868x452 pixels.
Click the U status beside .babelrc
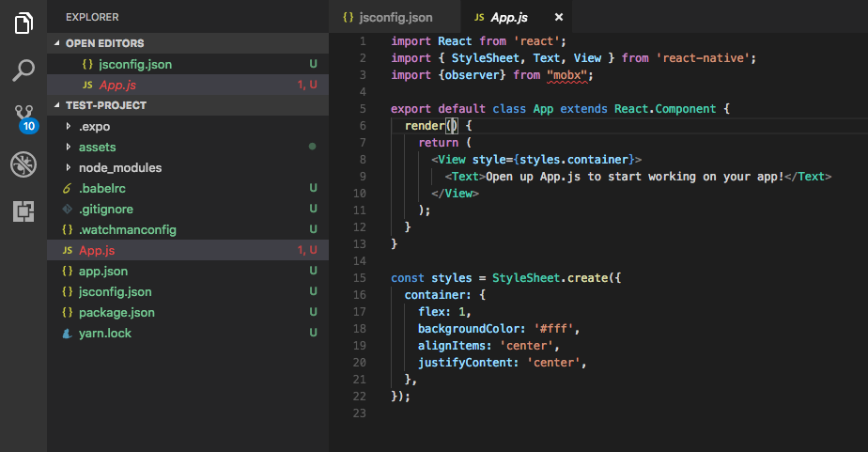[314, 188]
